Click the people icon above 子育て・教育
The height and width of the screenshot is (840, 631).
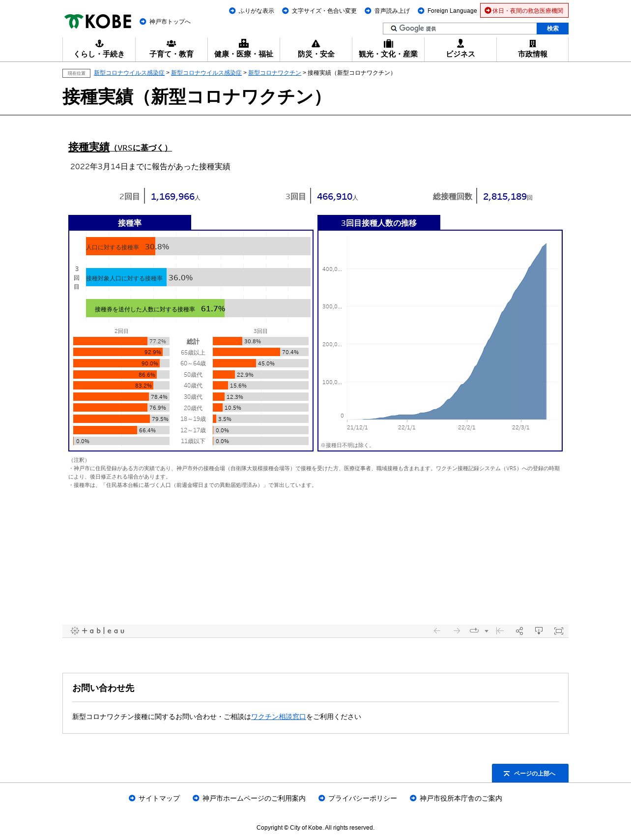click(171, 43)
